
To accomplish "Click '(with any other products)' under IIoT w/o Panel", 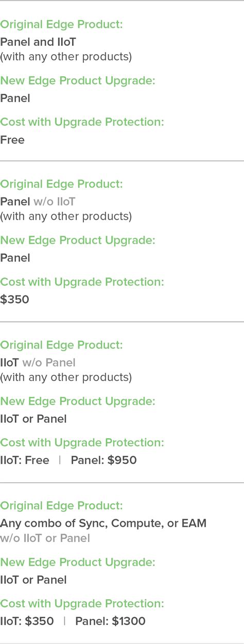I will pyautogui.click(x=66, y=377).
